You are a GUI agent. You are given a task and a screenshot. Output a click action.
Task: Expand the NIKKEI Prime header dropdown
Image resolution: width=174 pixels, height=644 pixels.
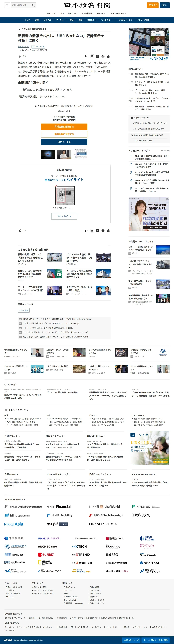[119, 14]
